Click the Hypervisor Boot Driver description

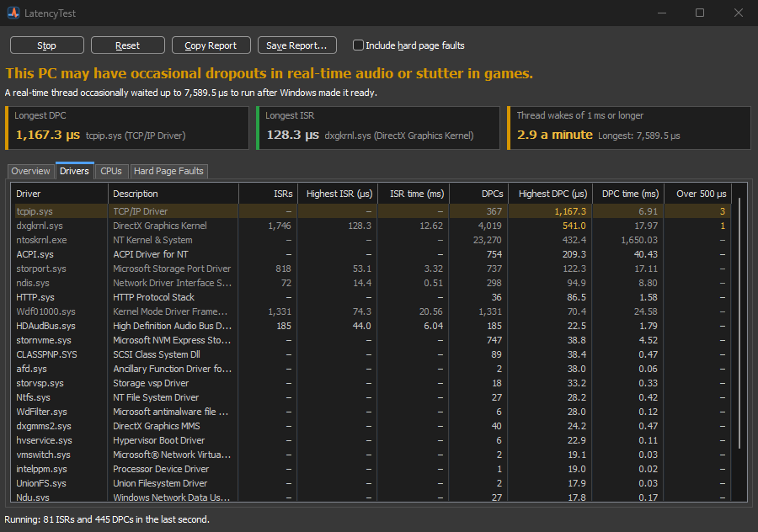159,441
